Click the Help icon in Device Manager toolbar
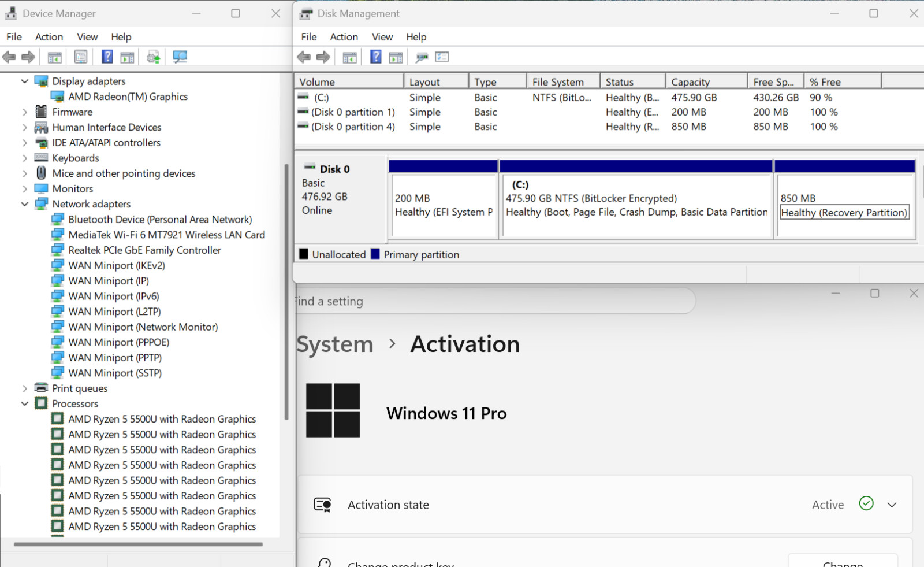Screen dimensions: 924x567 pos(107,57)
